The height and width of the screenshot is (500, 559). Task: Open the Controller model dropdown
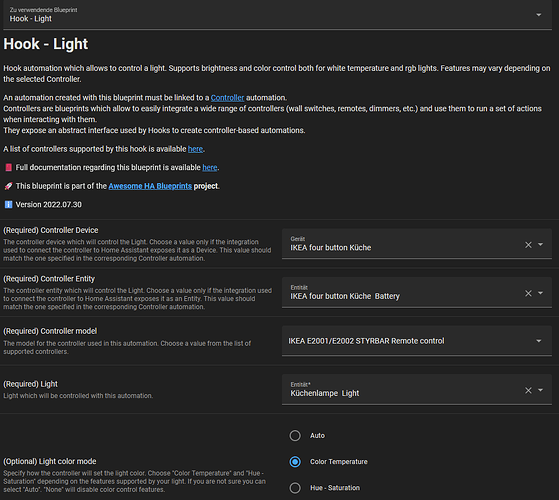[416, 341]
